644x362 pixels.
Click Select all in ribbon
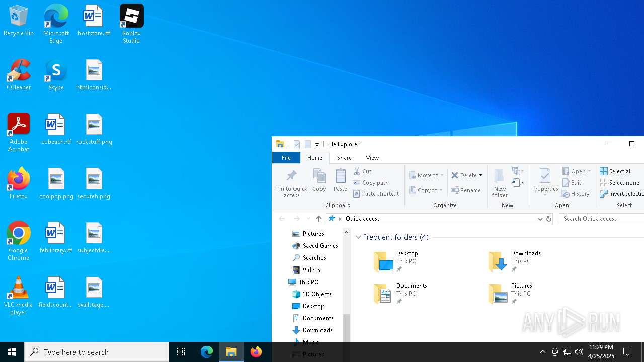pyautogui.click(x=616, y=171)
